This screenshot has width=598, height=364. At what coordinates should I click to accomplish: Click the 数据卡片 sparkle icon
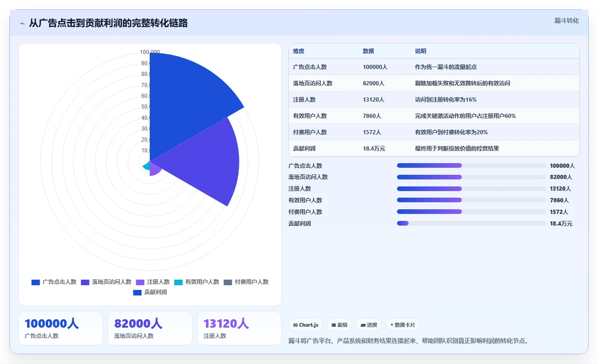[x=392, y=325]
